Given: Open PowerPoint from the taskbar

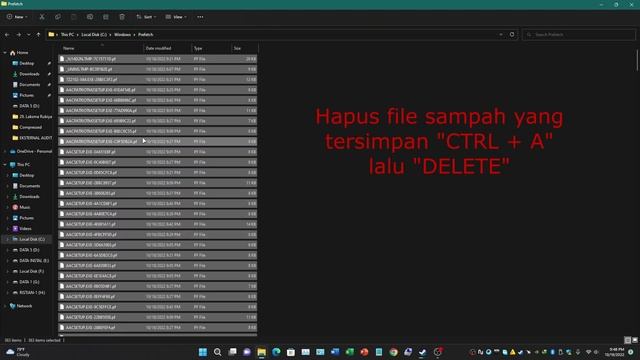Looking at the screenshot, I should (364, 352).
